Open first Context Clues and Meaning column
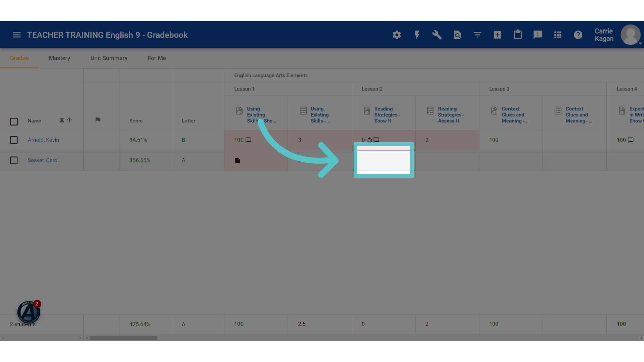Image resolution: width=644 pixels, height=362 pixels. 515,115
